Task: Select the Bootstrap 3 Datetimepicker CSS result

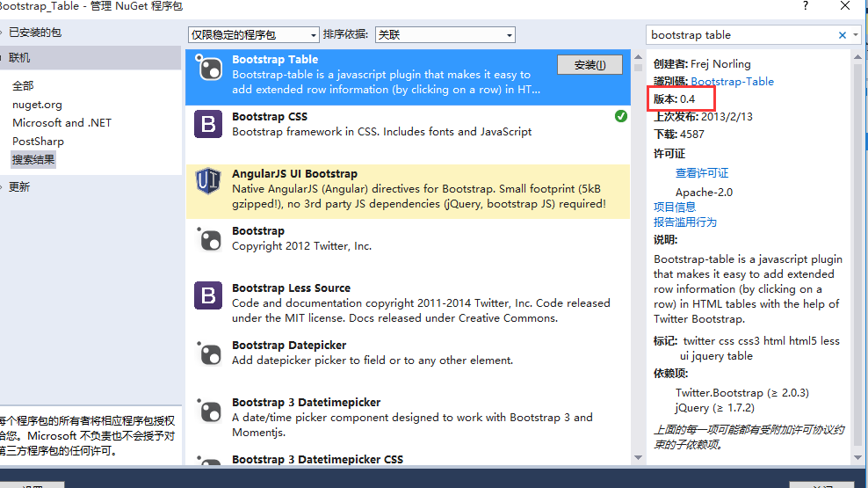Action: pyautogui.click(x=317, y=459)
